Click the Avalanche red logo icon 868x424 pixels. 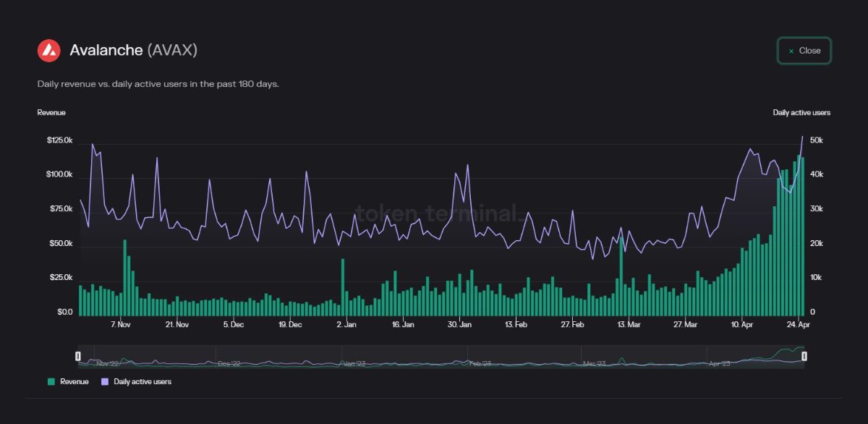click(49, 51)
